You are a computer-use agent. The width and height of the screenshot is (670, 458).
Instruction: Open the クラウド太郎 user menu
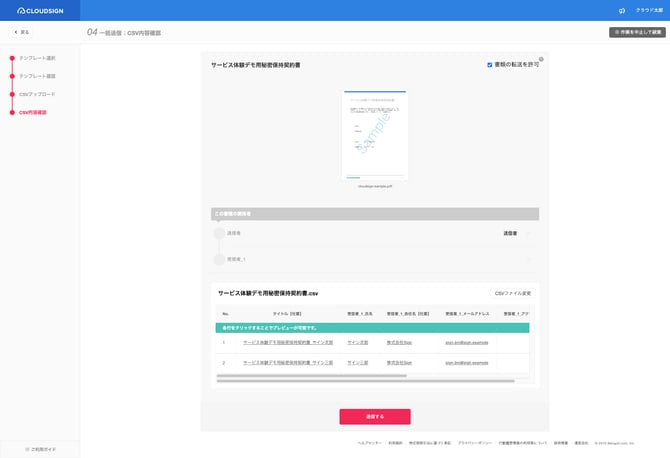pos(649,10)
